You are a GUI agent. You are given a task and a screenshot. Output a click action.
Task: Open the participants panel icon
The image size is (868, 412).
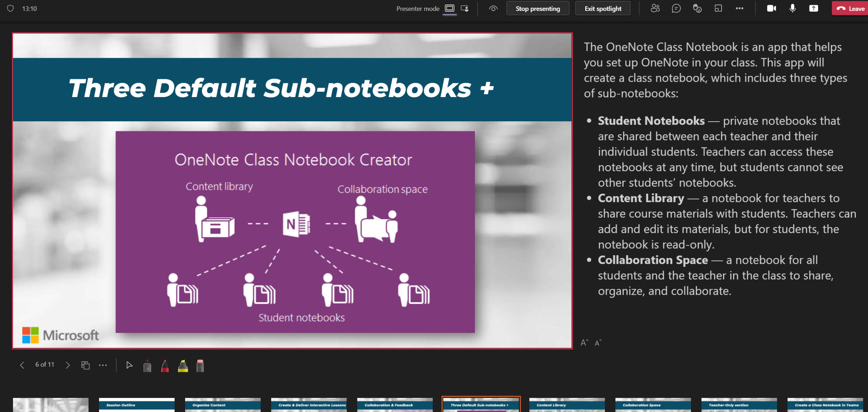tap(655, 8)
